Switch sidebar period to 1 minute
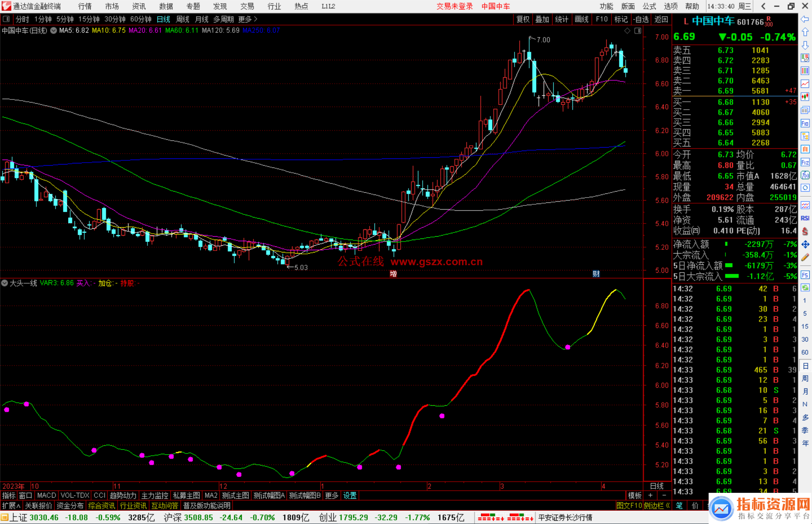Screen dimensions: 812x524 (x=804, y=301)
